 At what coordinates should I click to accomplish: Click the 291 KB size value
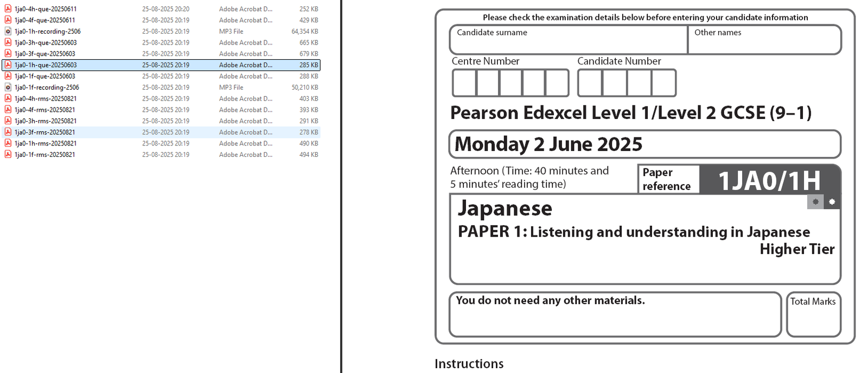[309, 121]
